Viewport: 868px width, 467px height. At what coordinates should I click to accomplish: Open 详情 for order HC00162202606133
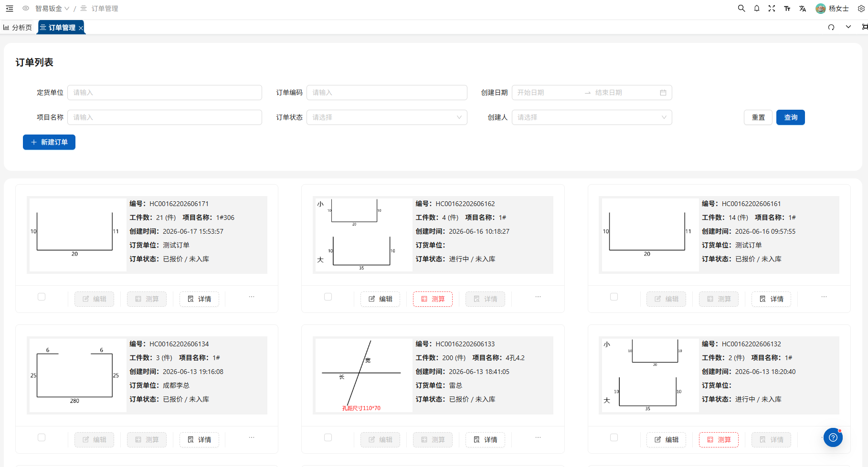point(486,440)
